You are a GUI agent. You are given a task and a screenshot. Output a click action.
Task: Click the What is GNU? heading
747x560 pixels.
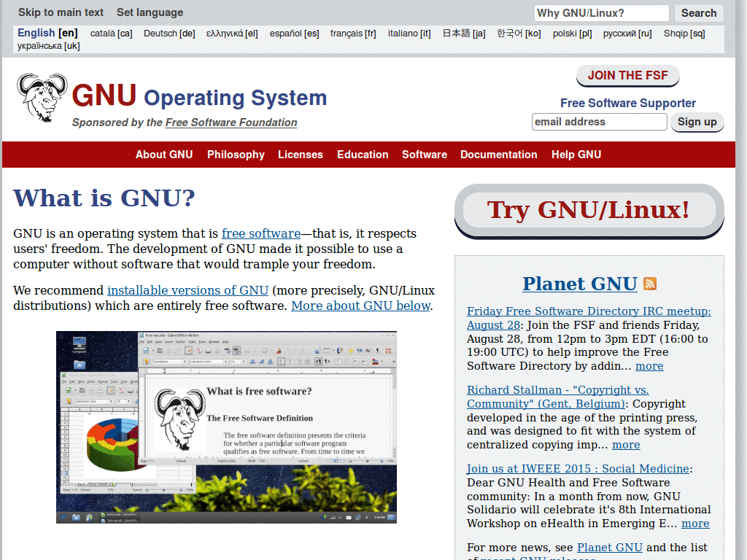pyautogui.click(x=104, y=198)
